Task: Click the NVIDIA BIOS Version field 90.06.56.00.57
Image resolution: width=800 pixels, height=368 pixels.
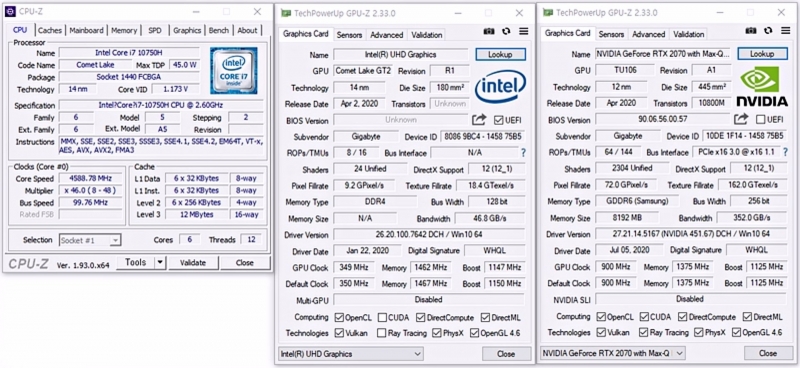Action: [663, 119]
